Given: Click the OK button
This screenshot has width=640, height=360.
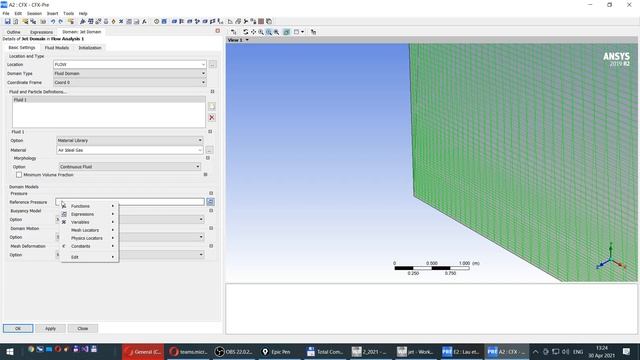Looking at the screenshot, I should coord(18,329).
